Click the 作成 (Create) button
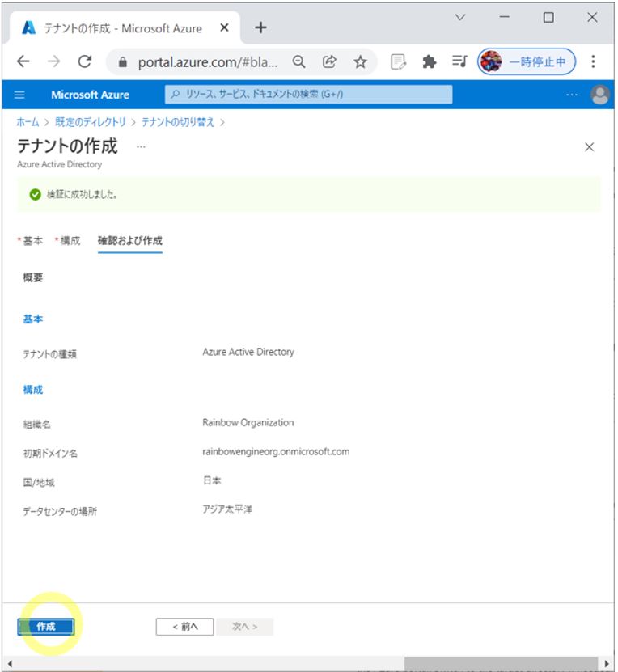The width and height of the screenshot is (618, 672). pyautogui.click(x=46, y=627)
